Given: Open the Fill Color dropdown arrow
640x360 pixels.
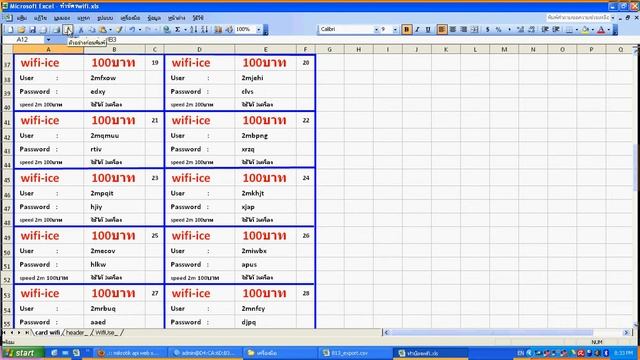Looking at the screenshot, I should (x=593, y=29).
